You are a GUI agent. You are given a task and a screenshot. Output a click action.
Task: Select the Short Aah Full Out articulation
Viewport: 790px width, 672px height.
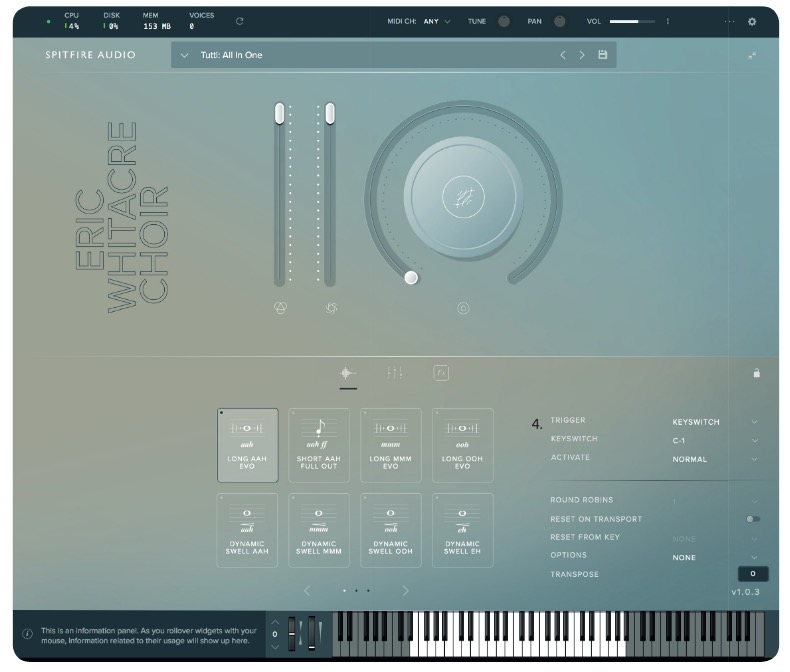point(319,445)
